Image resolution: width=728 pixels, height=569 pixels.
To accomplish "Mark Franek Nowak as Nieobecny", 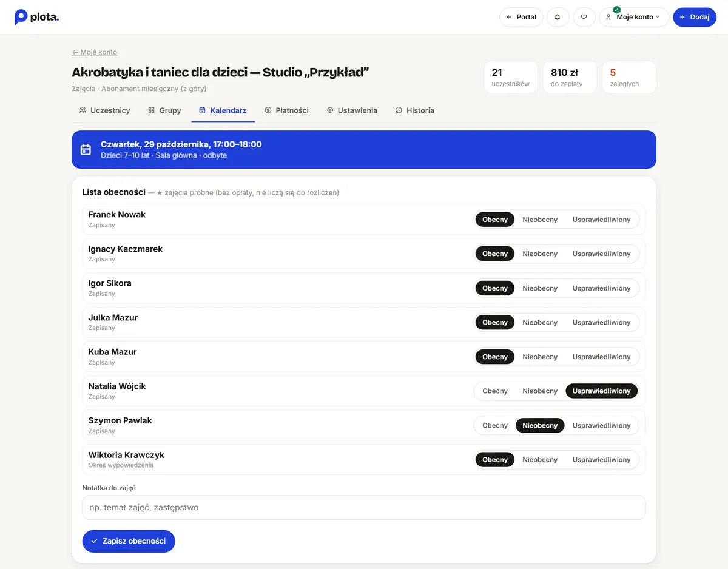I will 540,220.
